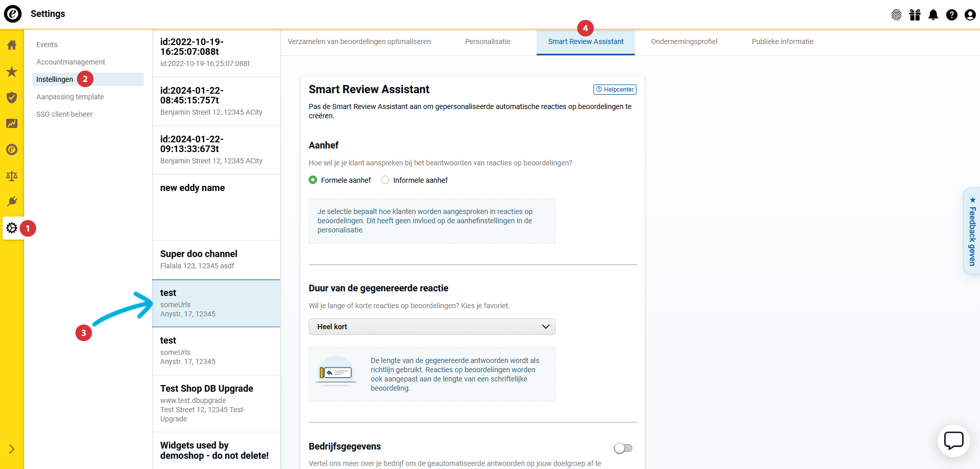Viewport: 980px width, 469px height.
Task: Open the chat bubble widget
Action: tap(953, 440)
